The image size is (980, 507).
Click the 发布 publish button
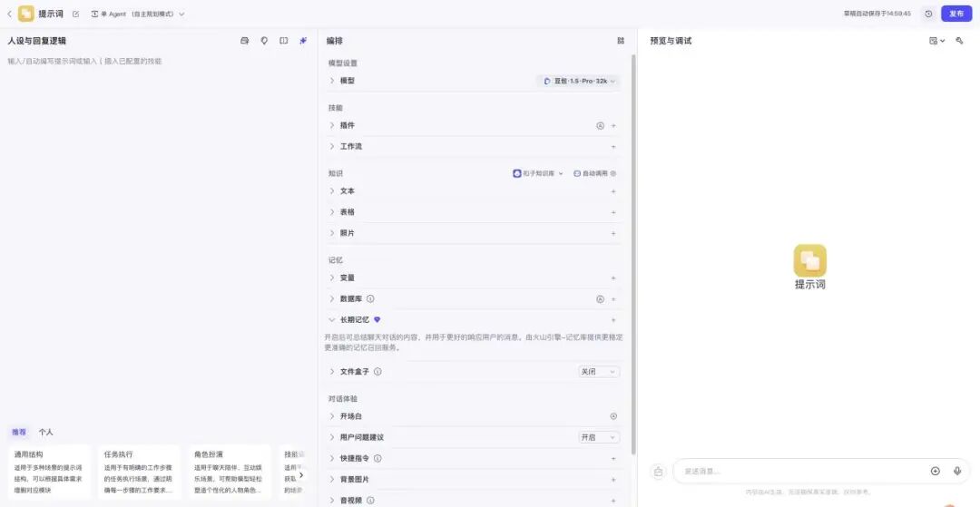956,14
